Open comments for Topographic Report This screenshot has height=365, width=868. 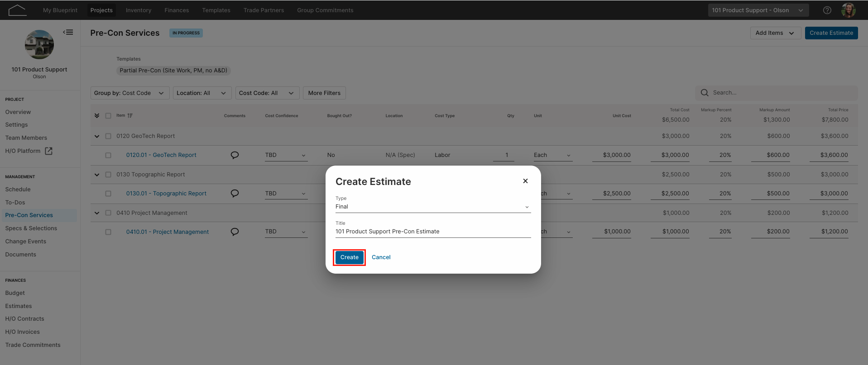tap(235, 194)
